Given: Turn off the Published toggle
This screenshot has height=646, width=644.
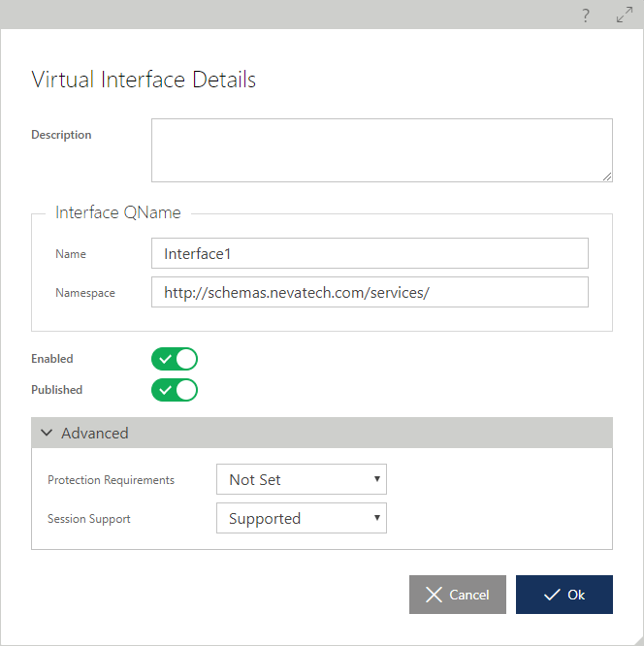Looking at the screenshot, I should click(x=175, y=390).
